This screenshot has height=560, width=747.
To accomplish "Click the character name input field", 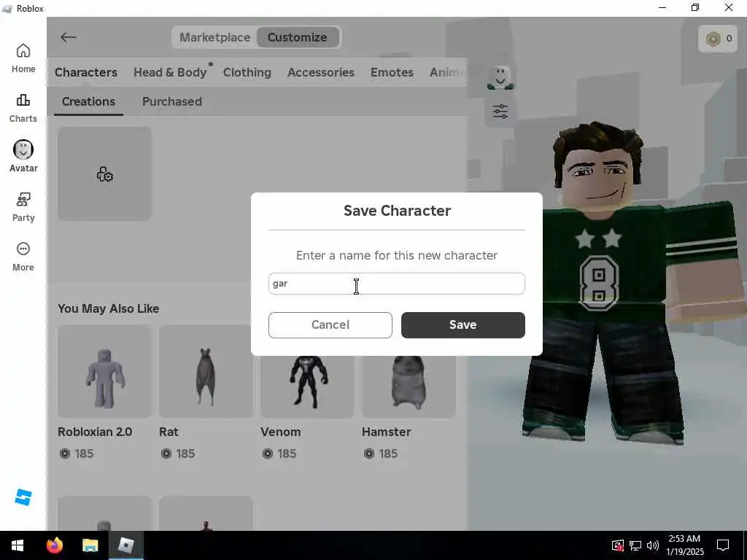I will click(396, 284).
